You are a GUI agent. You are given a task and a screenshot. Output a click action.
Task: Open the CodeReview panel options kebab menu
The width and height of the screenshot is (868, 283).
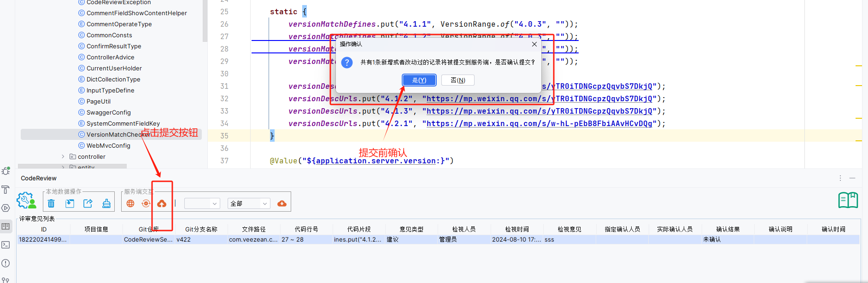pyautogui.click(x=840, y=178)
